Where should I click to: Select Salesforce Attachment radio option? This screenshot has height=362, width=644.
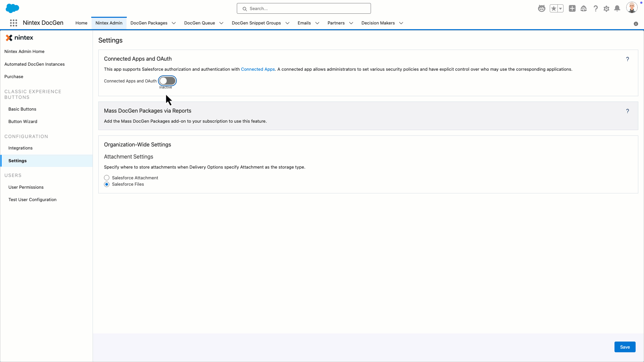[x=107, y=178]
